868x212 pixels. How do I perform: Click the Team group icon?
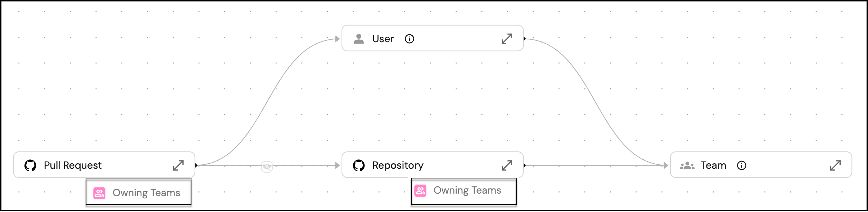tap(687, 165)
